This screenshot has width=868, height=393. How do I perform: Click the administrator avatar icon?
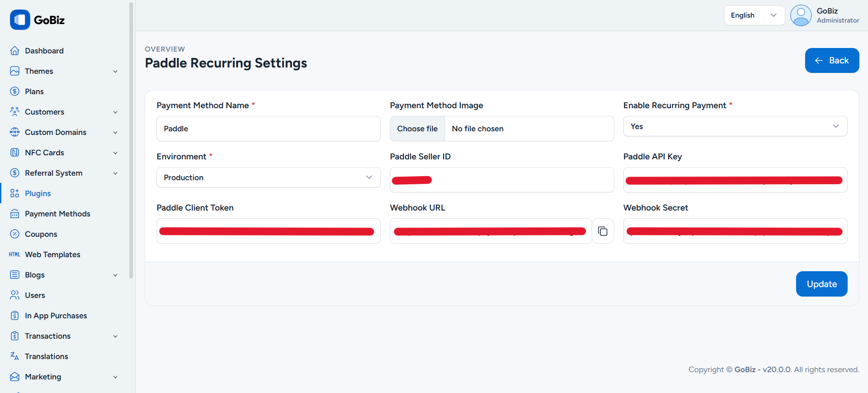[801, 15]
